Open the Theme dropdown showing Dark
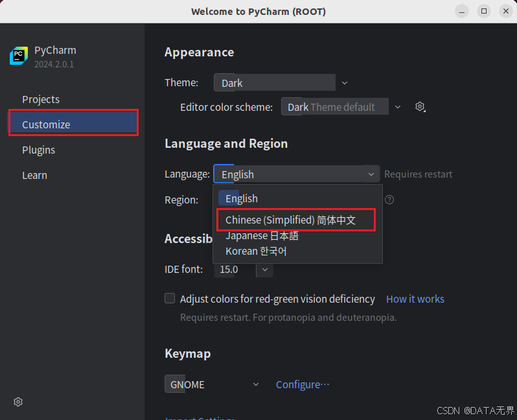The image size is (517, 420). [x=281, y=82]
